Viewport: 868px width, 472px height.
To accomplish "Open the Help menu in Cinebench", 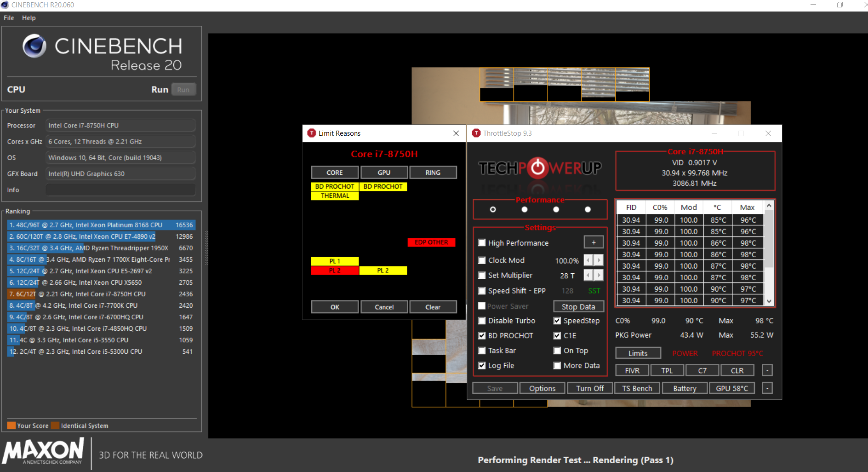I will 29,18.
